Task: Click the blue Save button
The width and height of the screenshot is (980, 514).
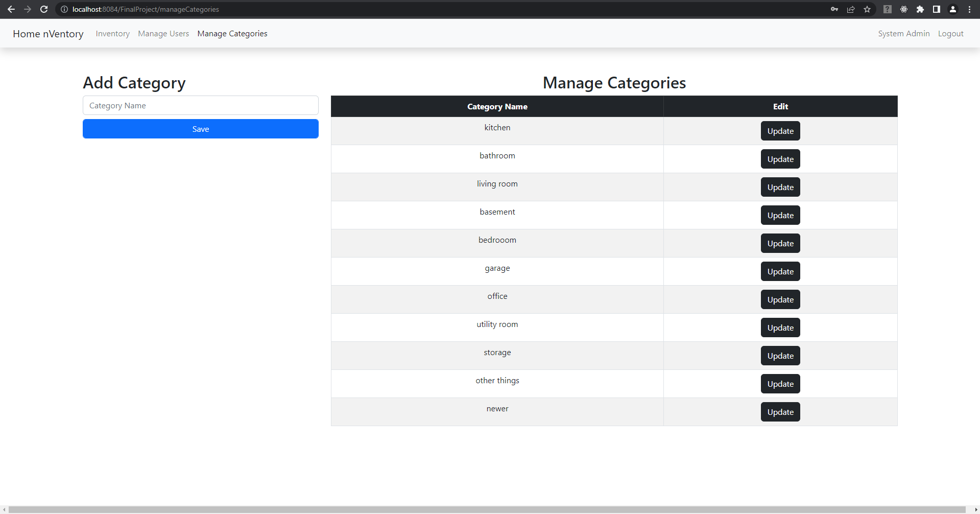Action: pos(201,129)
